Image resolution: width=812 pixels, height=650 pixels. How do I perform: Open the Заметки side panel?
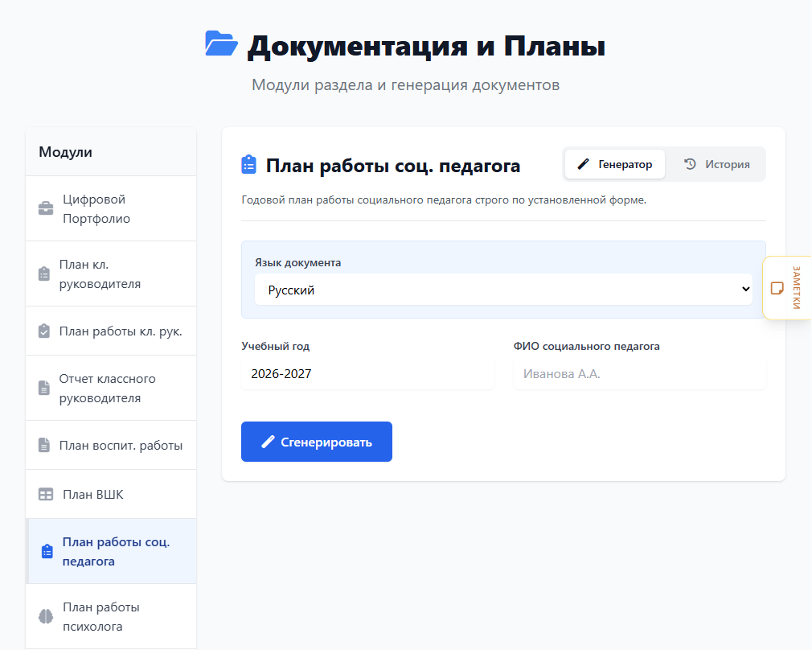point(787,288)
